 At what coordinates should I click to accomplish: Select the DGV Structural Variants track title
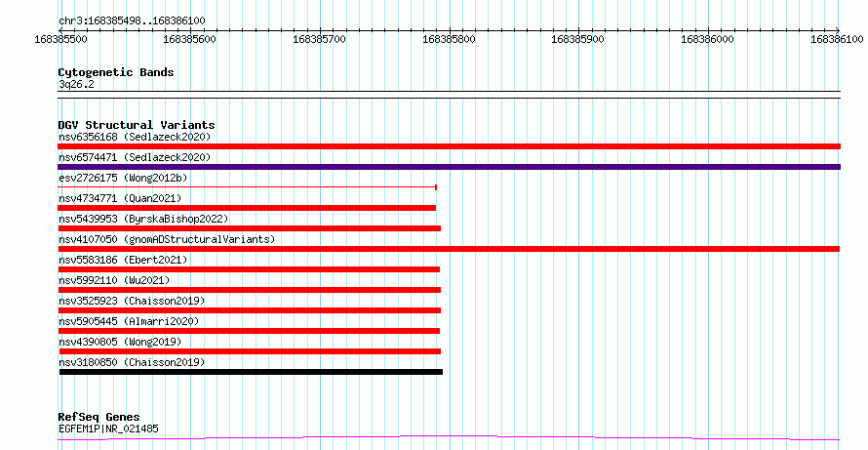tap(137, 125)
